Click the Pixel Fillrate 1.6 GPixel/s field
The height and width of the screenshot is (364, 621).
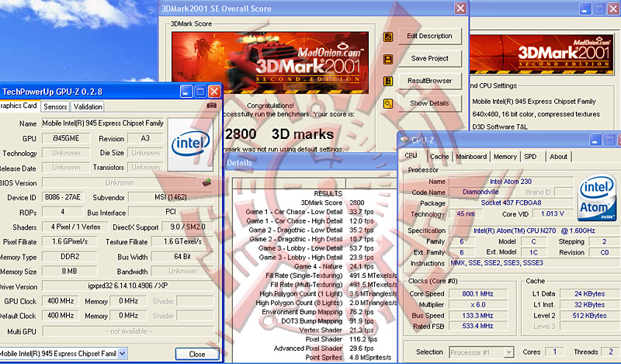click(x=70, y=241)
